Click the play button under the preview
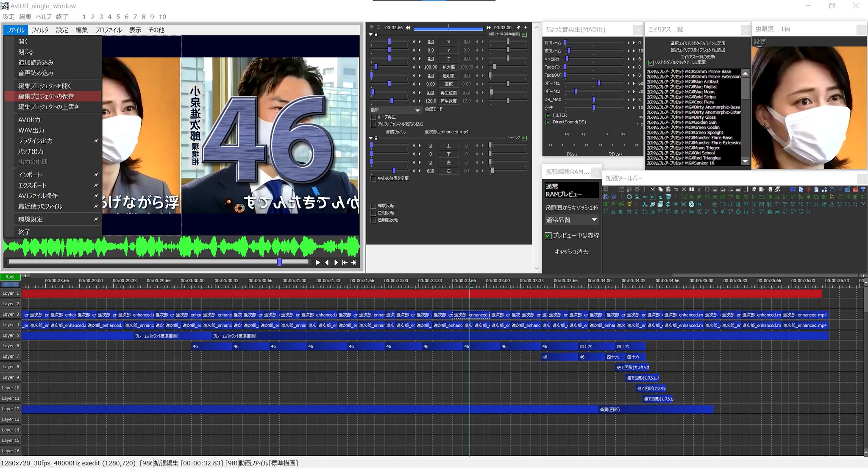Viewport: 868px width, 468px height. coord(318,262)
